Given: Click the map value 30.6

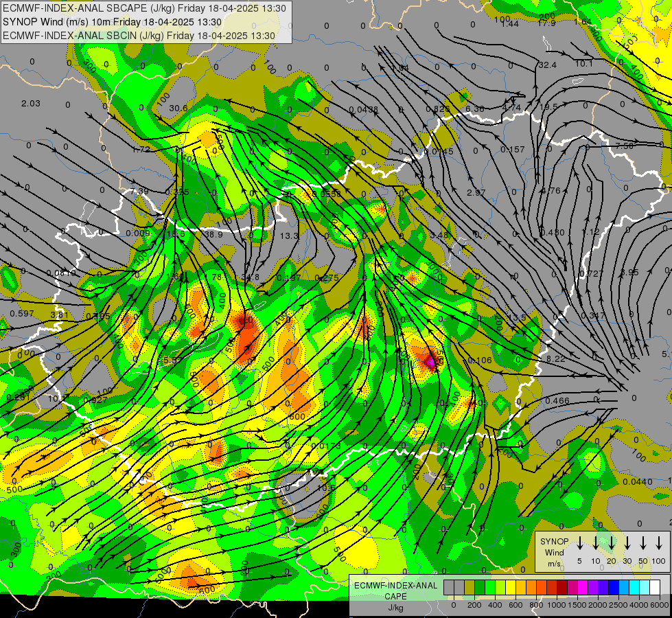Looking at the screenshot, I should [178, 108].
